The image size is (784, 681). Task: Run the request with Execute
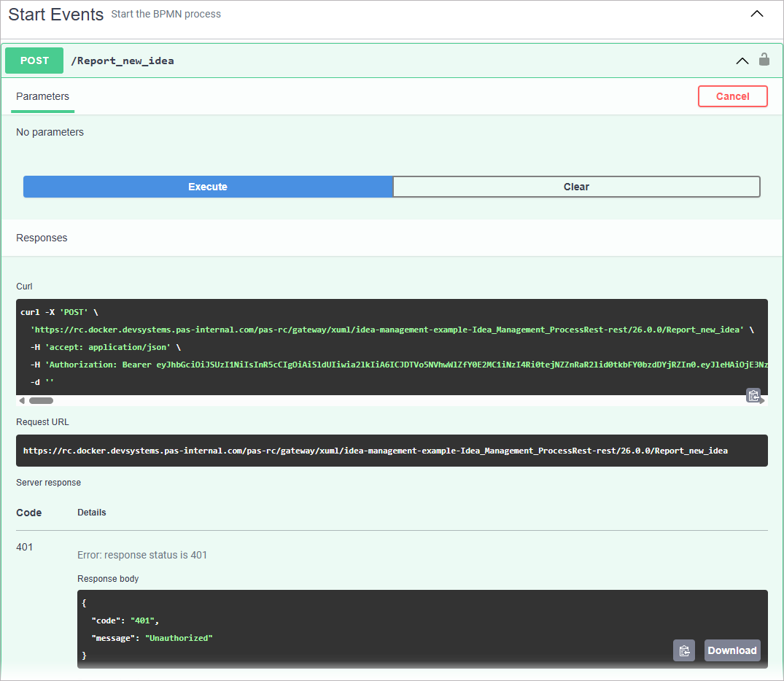(208, 187)
